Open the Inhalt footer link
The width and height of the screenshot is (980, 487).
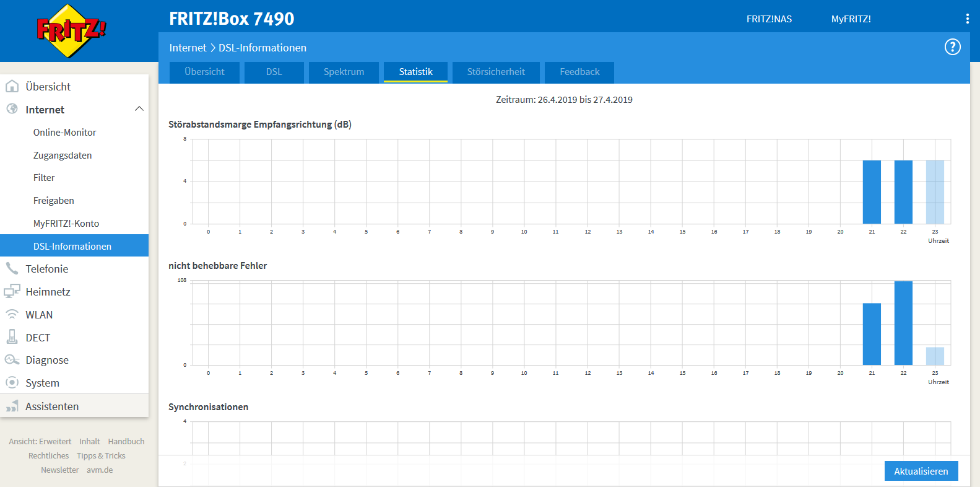tap(89, 441)
